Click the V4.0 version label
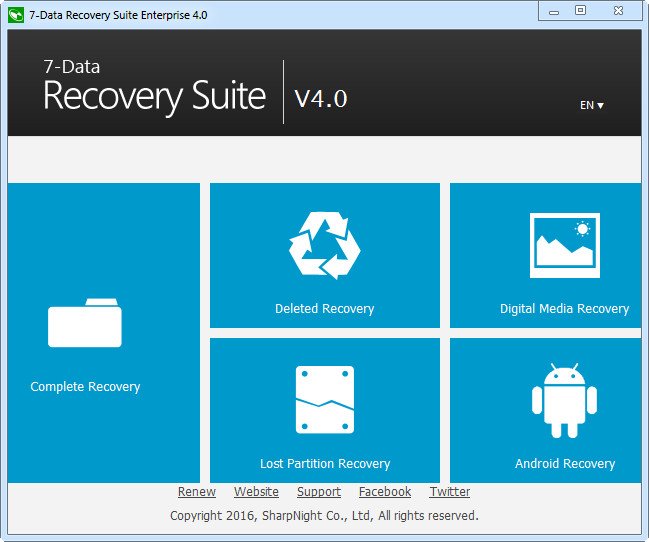 (321, 99)
